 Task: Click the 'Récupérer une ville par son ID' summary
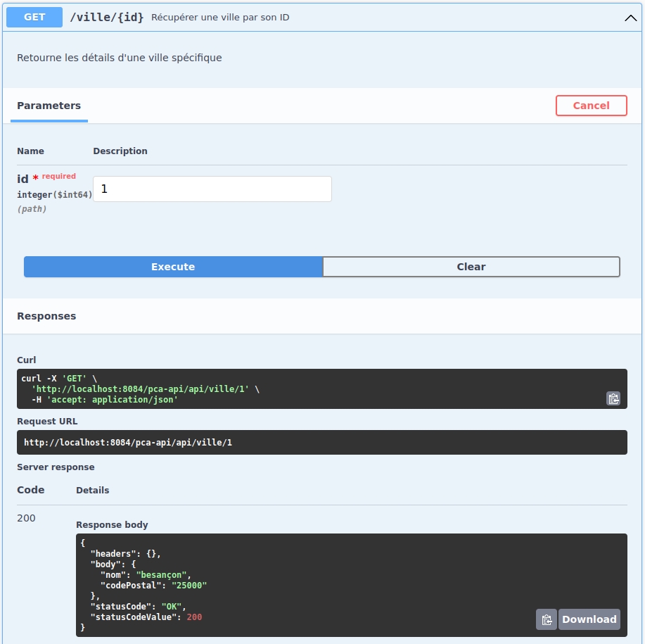tap(220, 18)
